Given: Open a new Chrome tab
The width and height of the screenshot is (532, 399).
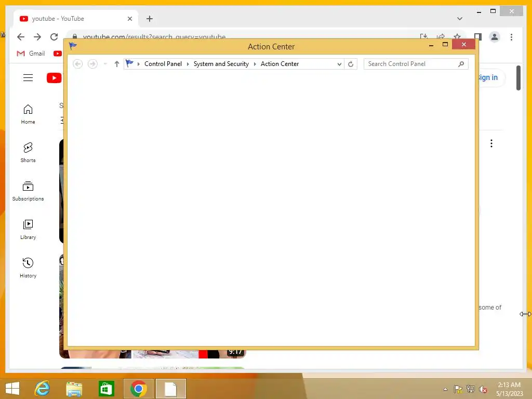Looking at the screenshot, I should coord(150,19).
